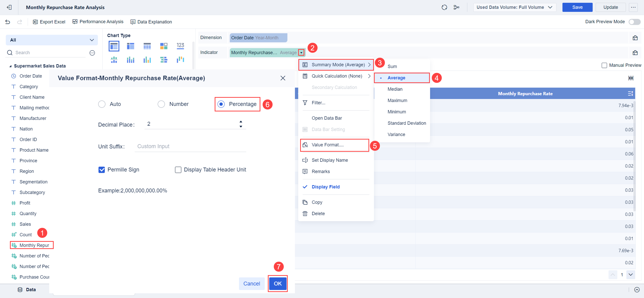Click the refresh icon in header

point(444,7)
